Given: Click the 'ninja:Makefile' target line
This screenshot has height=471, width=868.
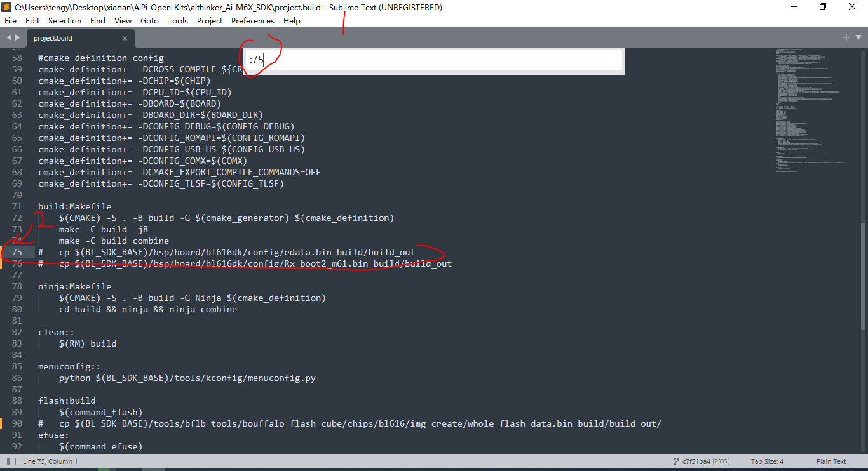Looking at the screenshot, I should 75,286.
